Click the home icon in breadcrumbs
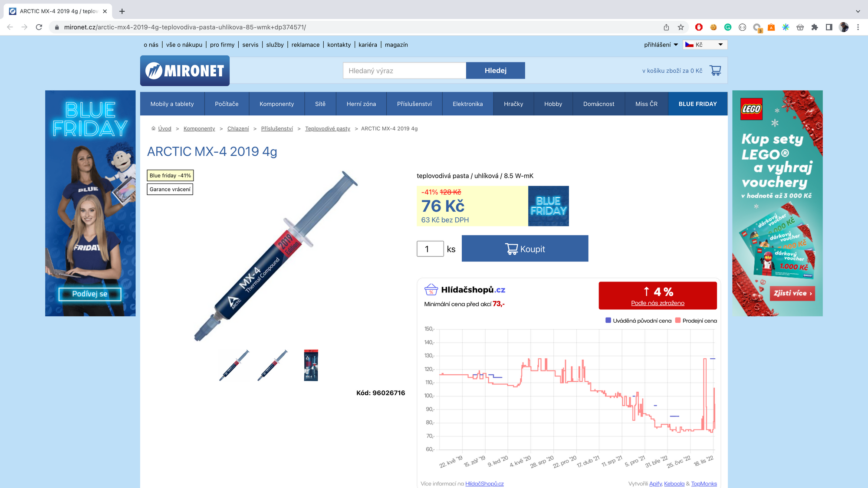The width and height of the screenshot is (868, 488). point(153,128)
